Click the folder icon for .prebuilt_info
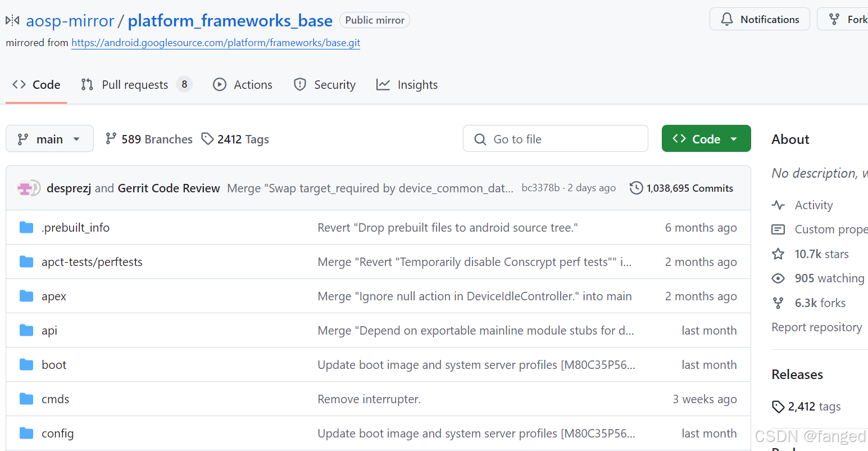The image size is (868, 451). tap(26, 227)
